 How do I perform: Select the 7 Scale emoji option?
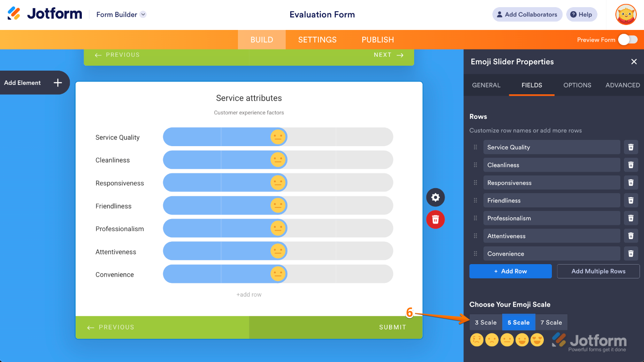click(551, 322)
